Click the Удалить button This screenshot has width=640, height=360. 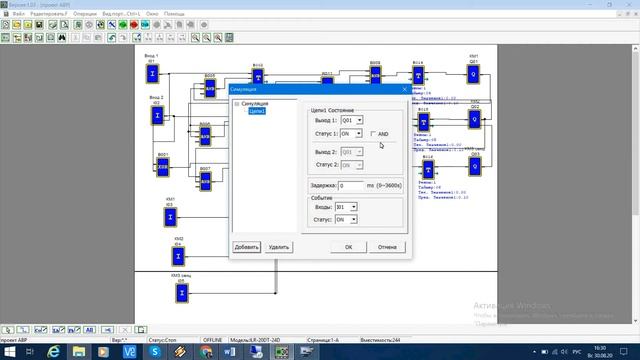[279, 247]
